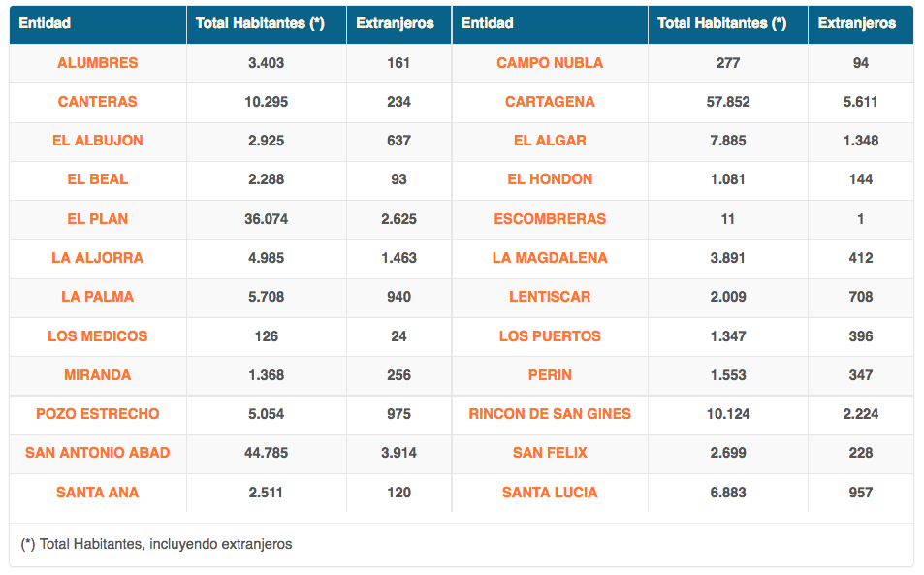Screen dimensions: 924x575
Task: Open the ALUMBRES entity link
Action: click(97, 63)
